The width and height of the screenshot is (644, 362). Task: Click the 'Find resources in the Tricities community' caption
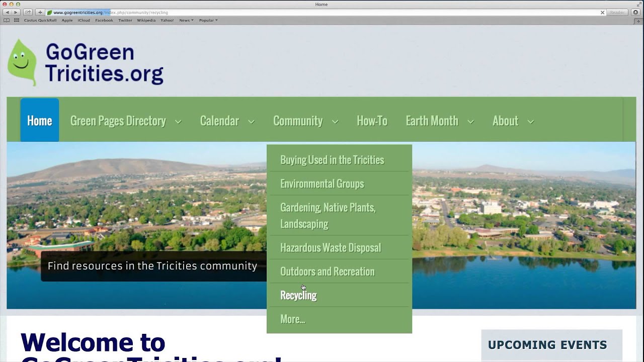[x=152, y=266]
